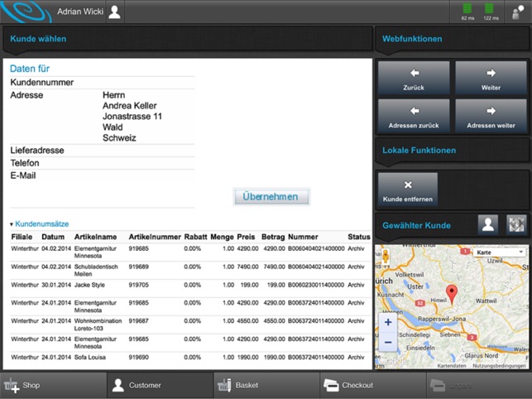The width and height of the screenshot is (532, 399).
Task: Click order number B0060230011400000
Action: coord(316,285)
